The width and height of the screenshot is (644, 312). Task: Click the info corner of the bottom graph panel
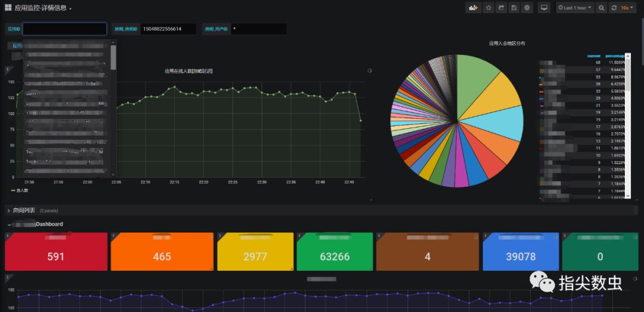pos(7,277)
